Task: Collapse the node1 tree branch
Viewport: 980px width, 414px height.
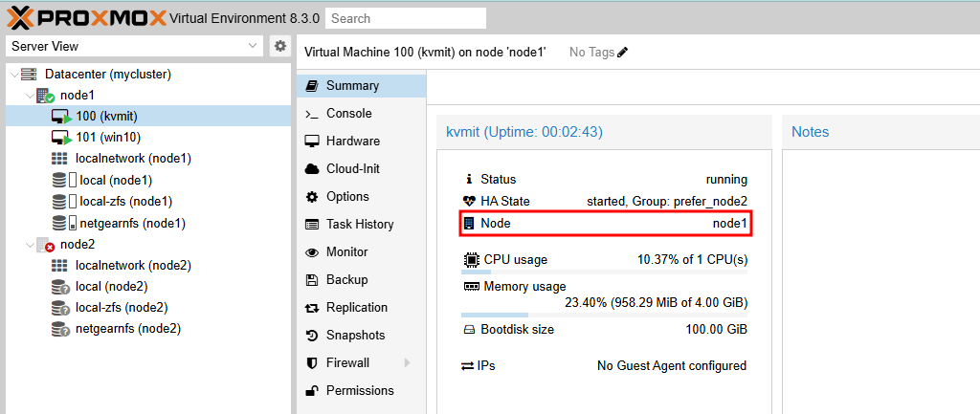Action: pos(29,96)
